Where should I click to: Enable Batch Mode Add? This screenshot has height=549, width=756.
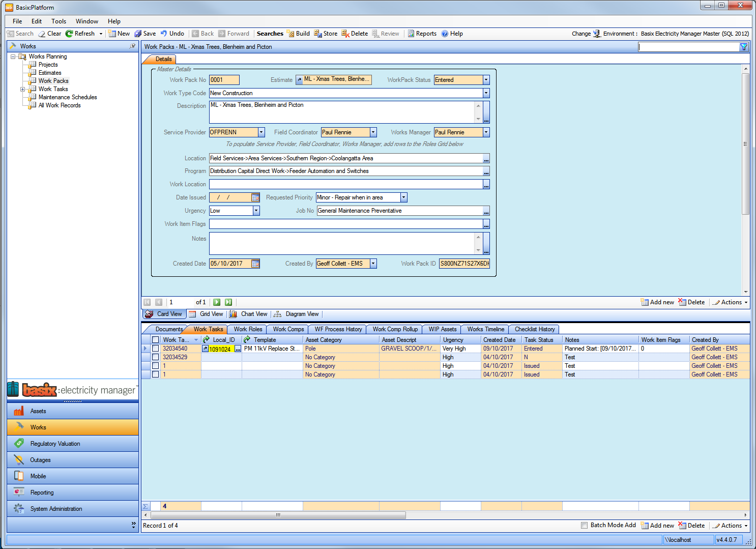[584, 525]
